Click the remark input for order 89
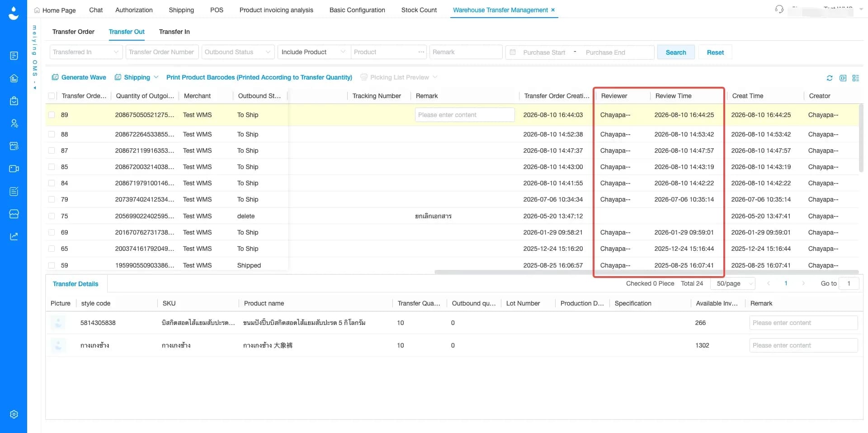 point(465,115)
